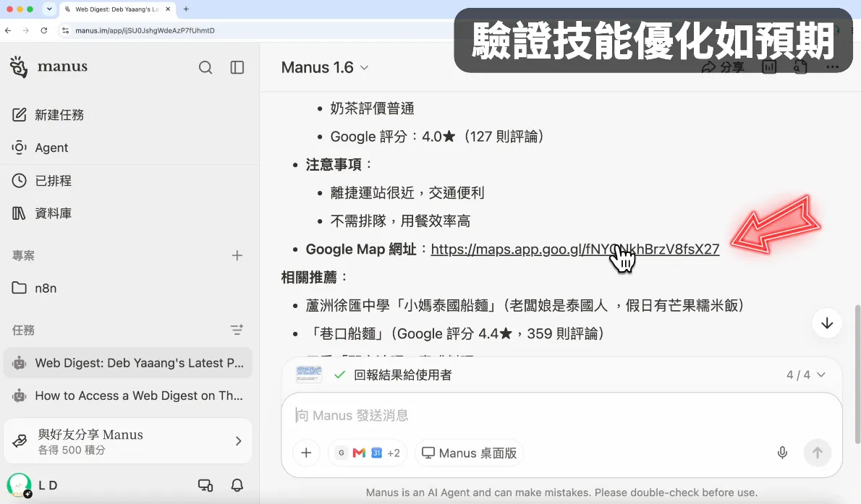Start voice input with microphone icon
861x504 pixels.
tap(782, 453)
